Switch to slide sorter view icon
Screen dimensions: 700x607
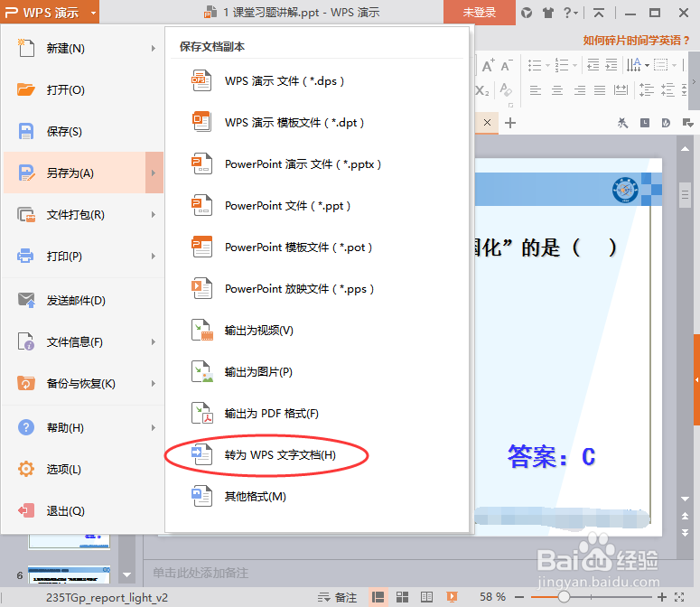click(x=402, y=597)
